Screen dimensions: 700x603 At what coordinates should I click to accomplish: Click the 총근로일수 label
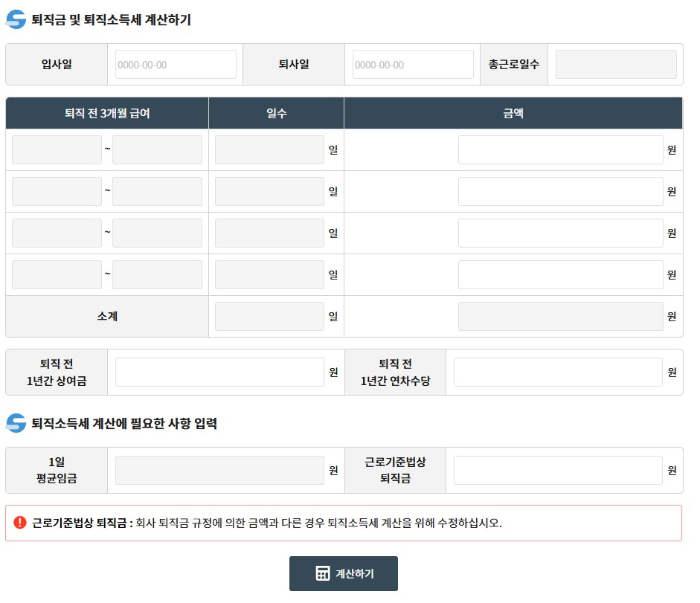pyautogui.click(x=514, y=64)
